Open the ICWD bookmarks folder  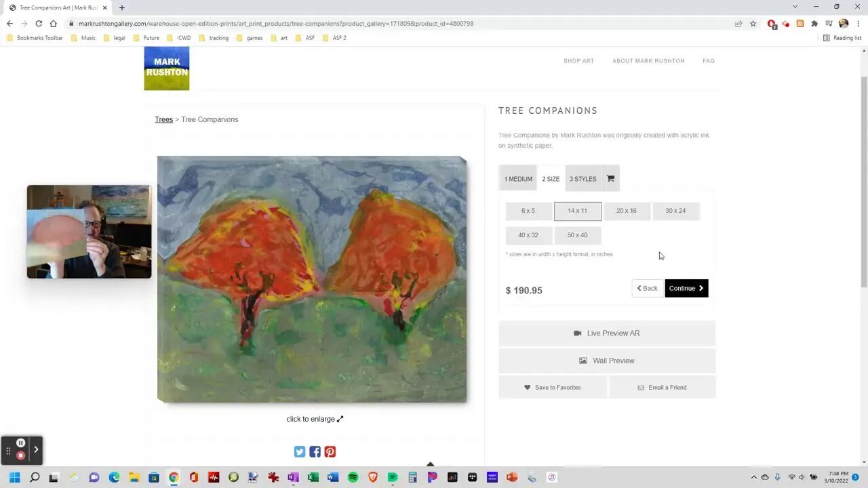[179, 38]
